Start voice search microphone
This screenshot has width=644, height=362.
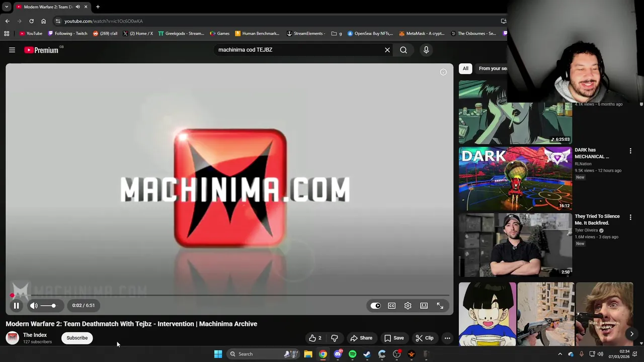pyautogui.click(x=426, y=50)
